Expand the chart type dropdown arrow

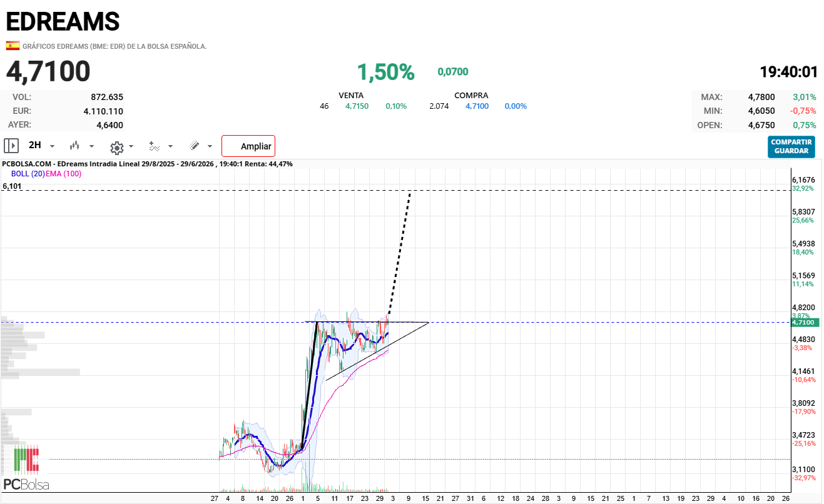92,146
